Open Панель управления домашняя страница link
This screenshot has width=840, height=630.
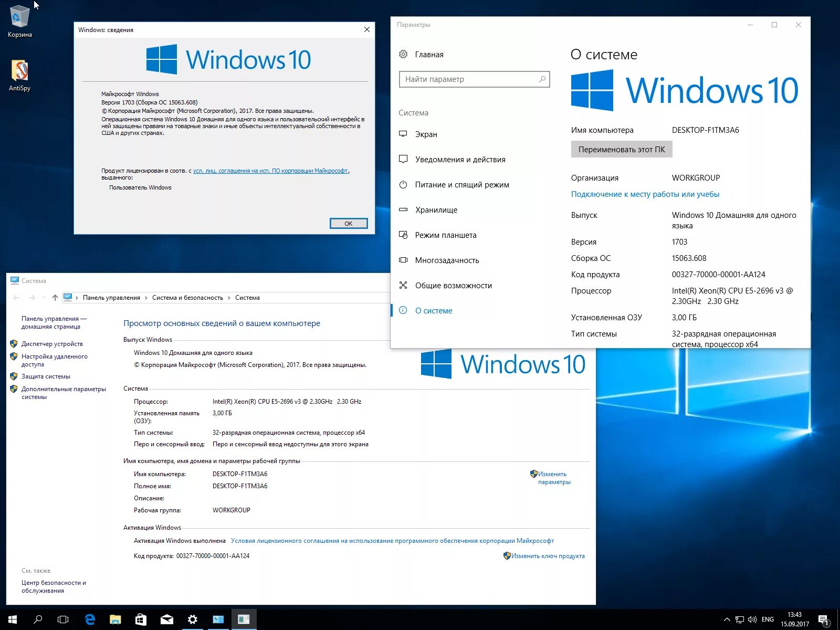tap(54, 322)
